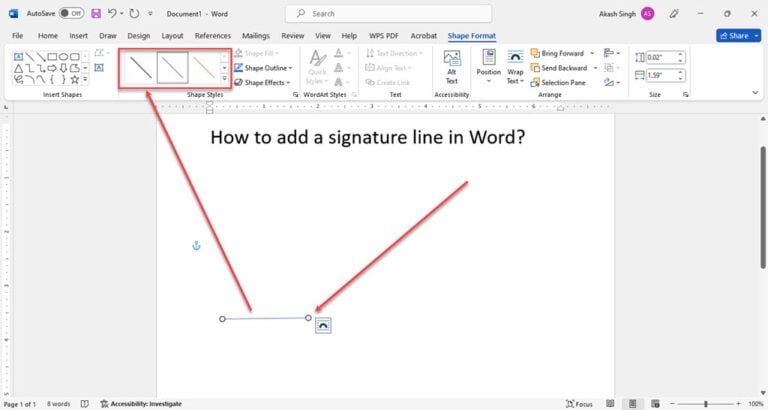Screen dimensions: 768x410
Task: Click the Layout Options icon beside the line
Action: click(323, 325)
